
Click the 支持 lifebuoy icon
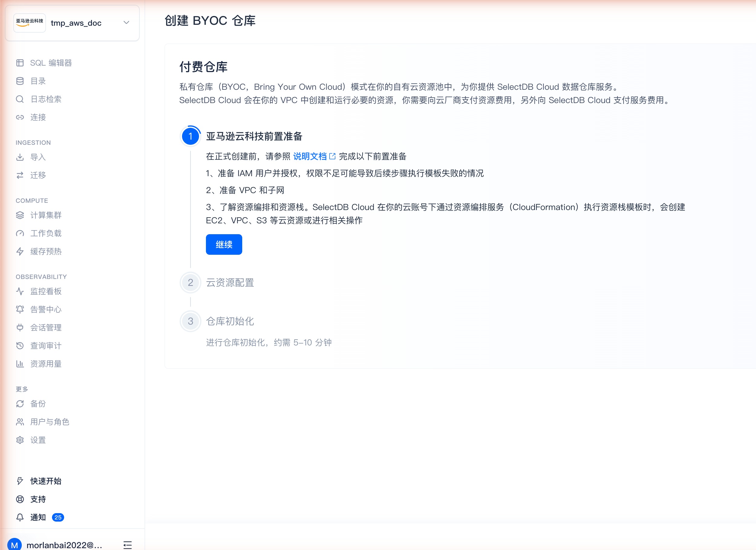(x=20, y=499)
